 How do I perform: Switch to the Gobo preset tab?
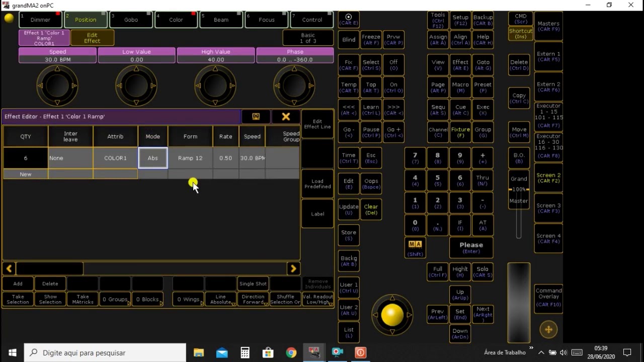131,20
